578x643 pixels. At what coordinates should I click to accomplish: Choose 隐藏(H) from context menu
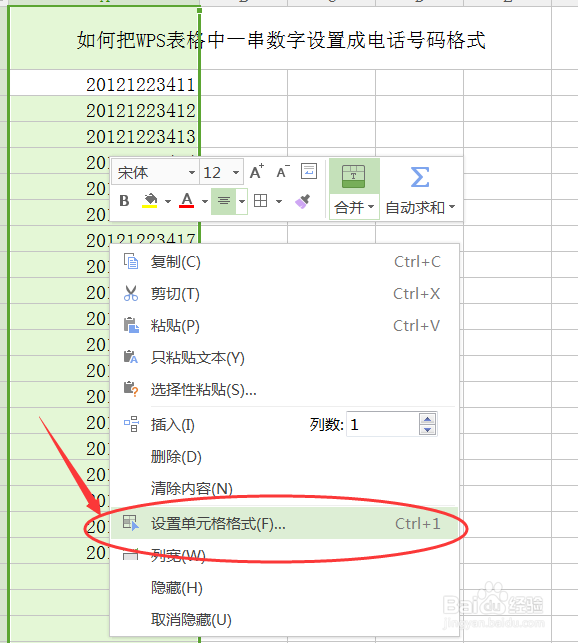[284, 587]
